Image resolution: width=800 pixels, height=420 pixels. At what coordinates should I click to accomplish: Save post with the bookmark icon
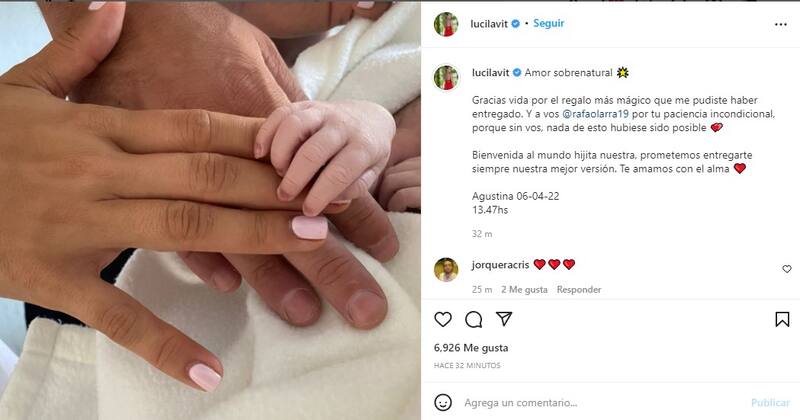(782, 319)
